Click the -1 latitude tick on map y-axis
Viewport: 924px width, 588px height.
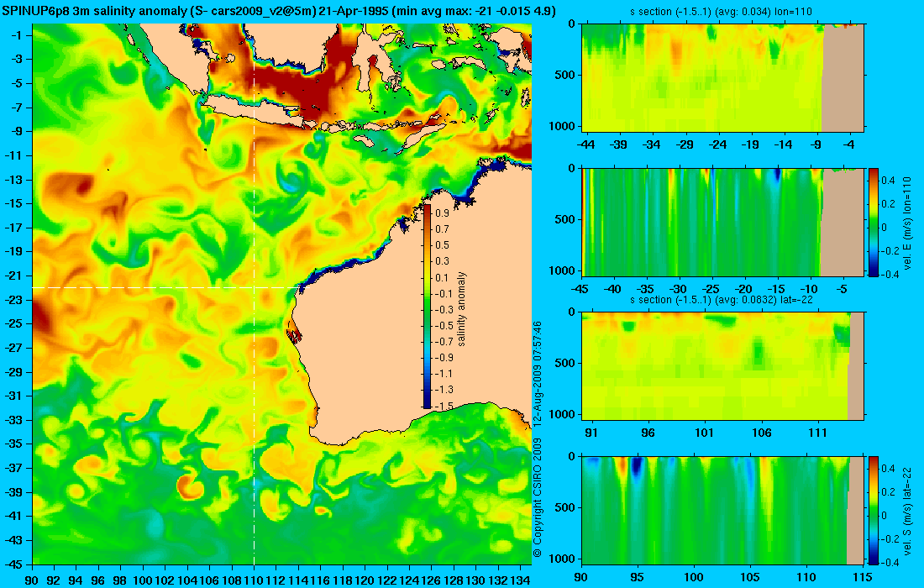pos(17,35)
